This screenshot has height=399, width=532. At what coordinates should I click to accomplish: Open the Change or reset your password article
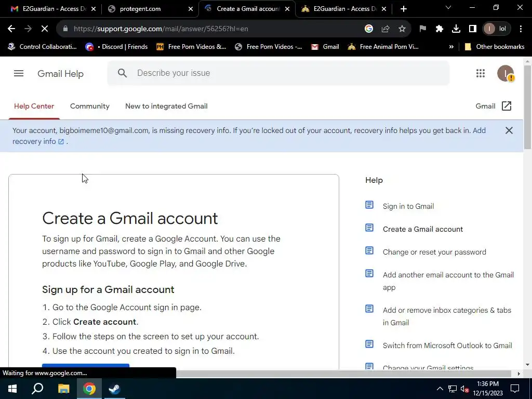pos(434,252)
